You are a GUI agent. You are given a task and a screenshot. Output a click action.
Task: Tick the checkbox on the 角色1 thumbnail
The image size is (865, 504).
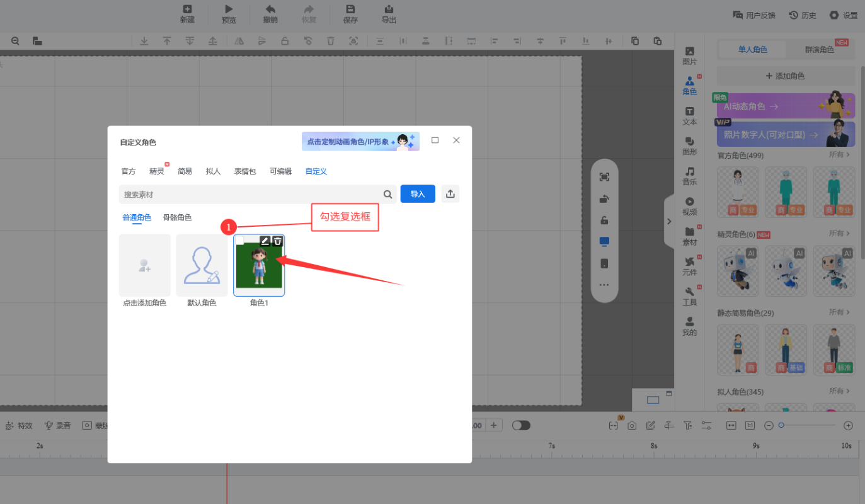coord(240,241)
